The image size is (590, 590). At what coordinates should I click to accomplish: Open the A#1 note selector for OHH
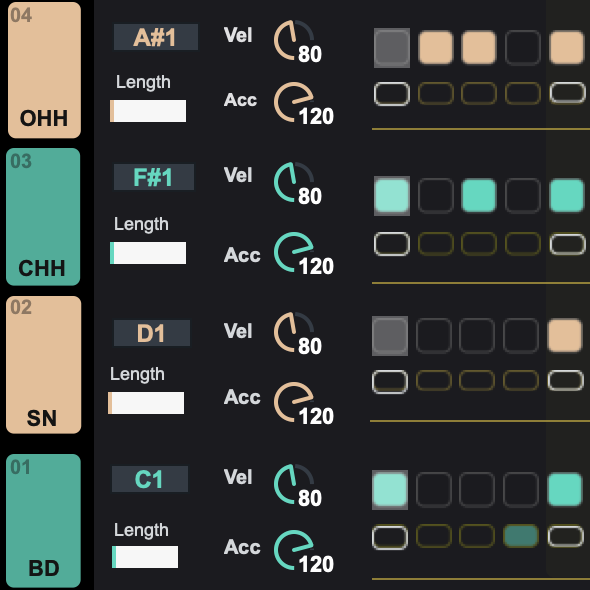click(x=156, y=37)
